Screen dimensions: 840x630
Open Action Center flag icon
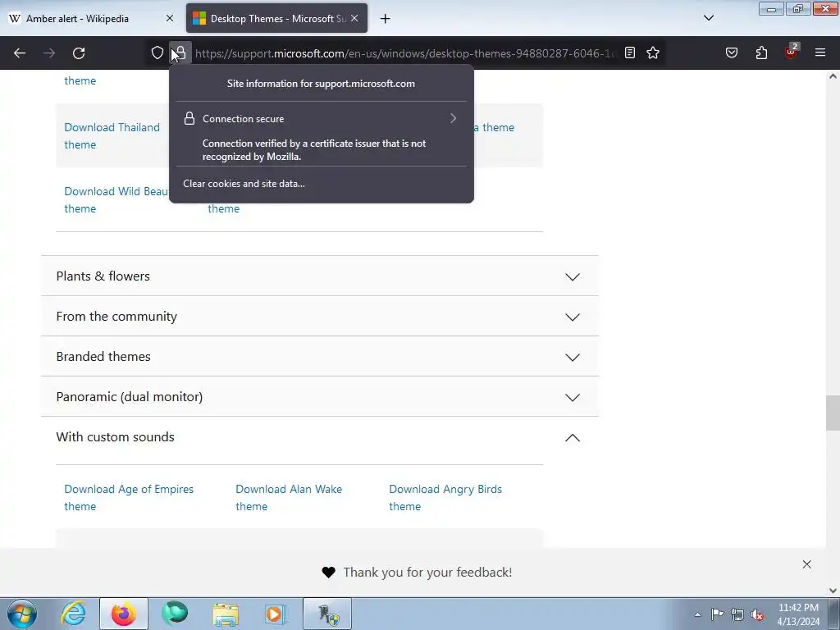[x=717, y=614]
